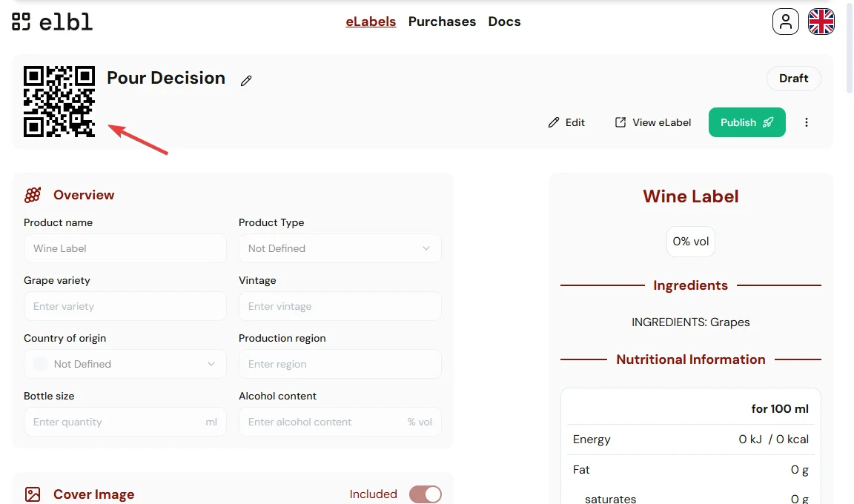Open the Country of origin dropdown
The height and width of the screenshot is (504, 854).
[125, 364]
